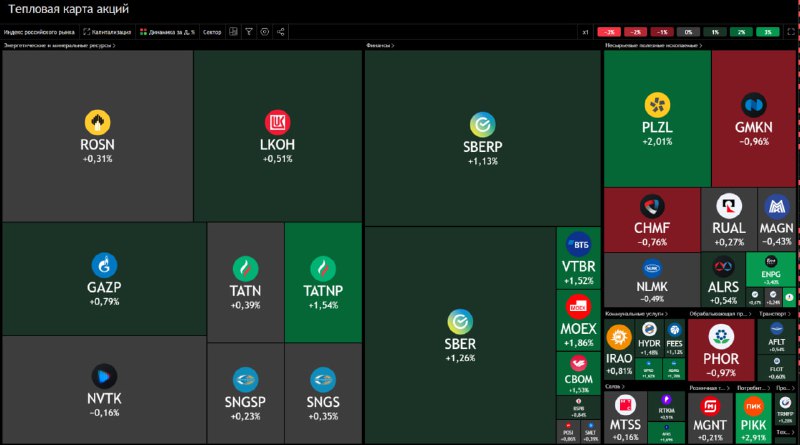Open the filter funnel icon
This screenshot has height=445, width=800.
point(249,32)
